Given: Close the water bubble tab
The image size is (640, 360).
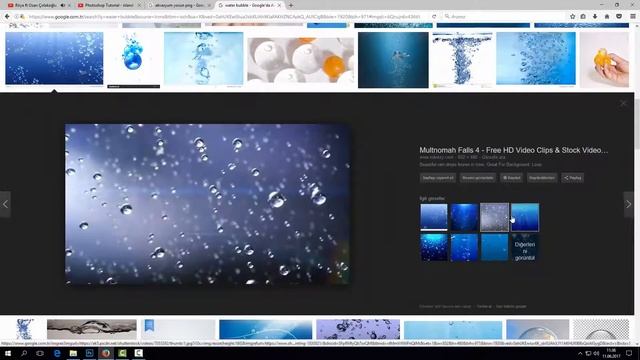Looking at the screenshot, I should [279, 5].
